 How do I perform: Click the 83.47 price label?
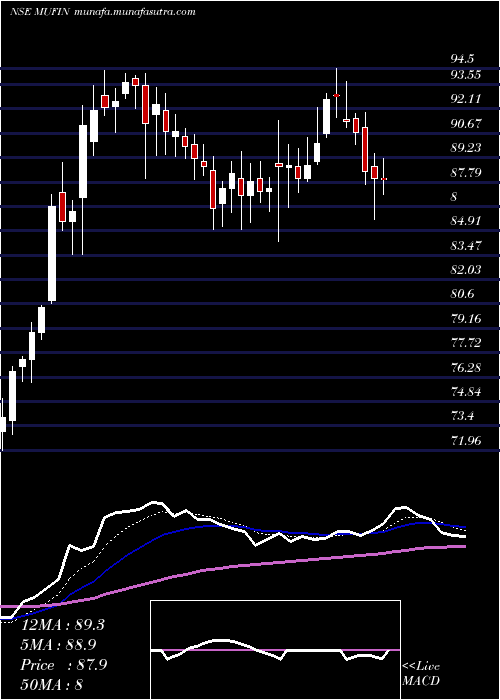click(465, 246)
